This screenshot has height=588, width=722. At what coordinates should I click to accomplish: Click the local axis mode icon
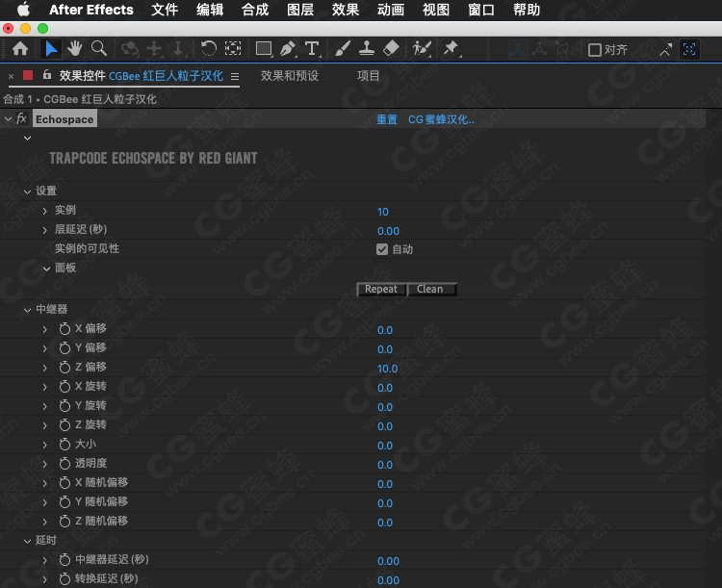(x=517, y=49)
